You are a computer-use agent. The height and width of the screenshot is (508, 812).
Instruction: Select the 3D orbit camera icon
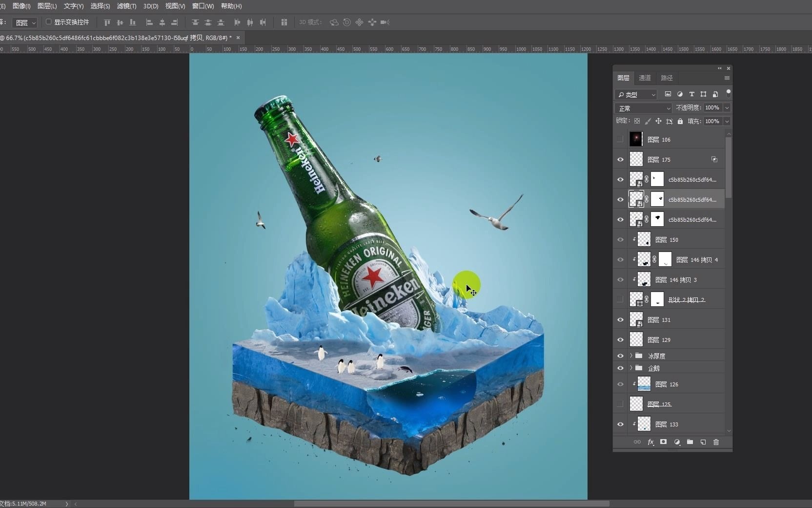[334, 22]
